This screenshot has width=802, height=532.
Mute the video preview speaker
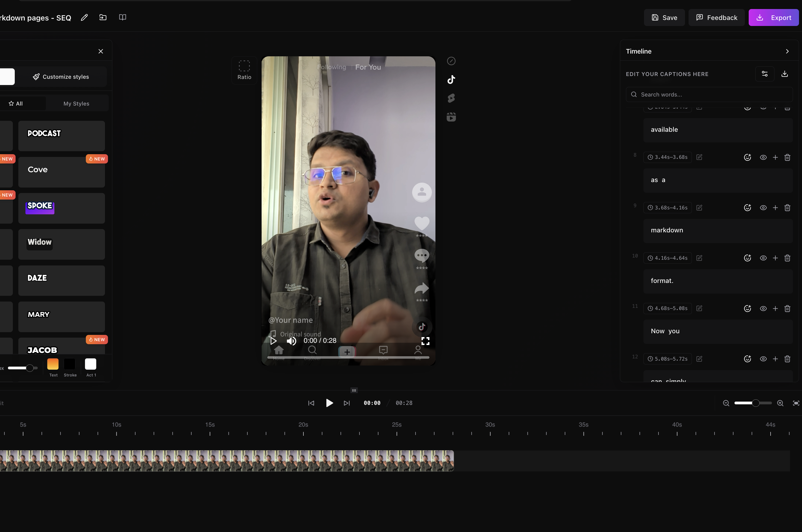click(291, 341)
